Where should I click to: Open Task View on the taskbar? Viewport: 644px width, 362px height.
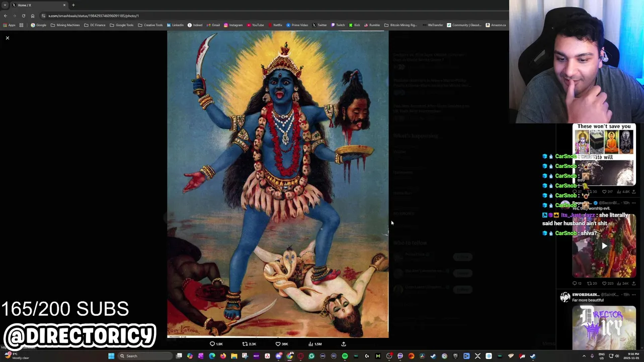coord(179,356)
